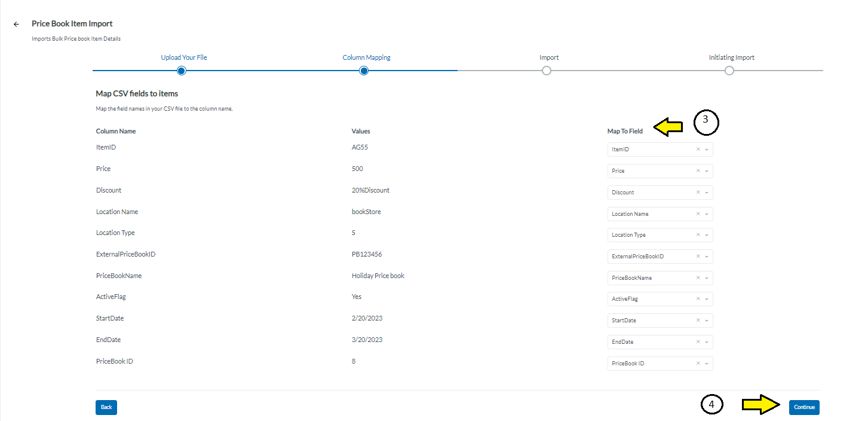Click the Values column header

click(x=361, y=131)
